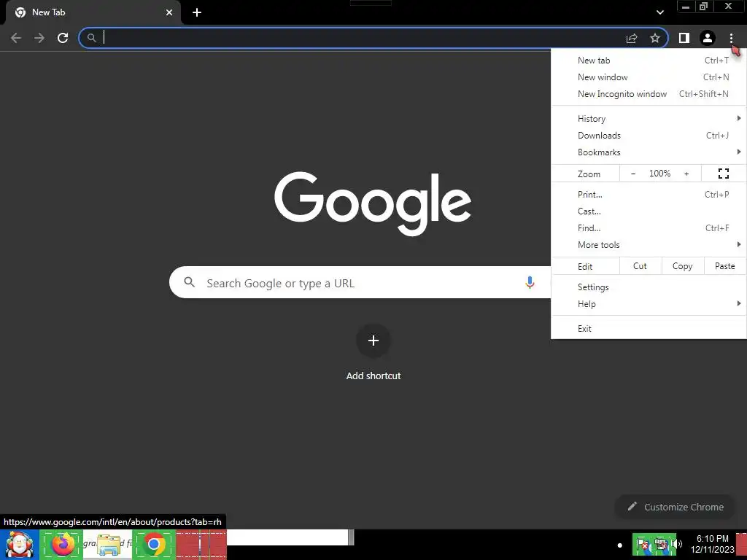Open Action Center flag tray icon
Viewport: 747px width, 560px height.
point(643,544)
